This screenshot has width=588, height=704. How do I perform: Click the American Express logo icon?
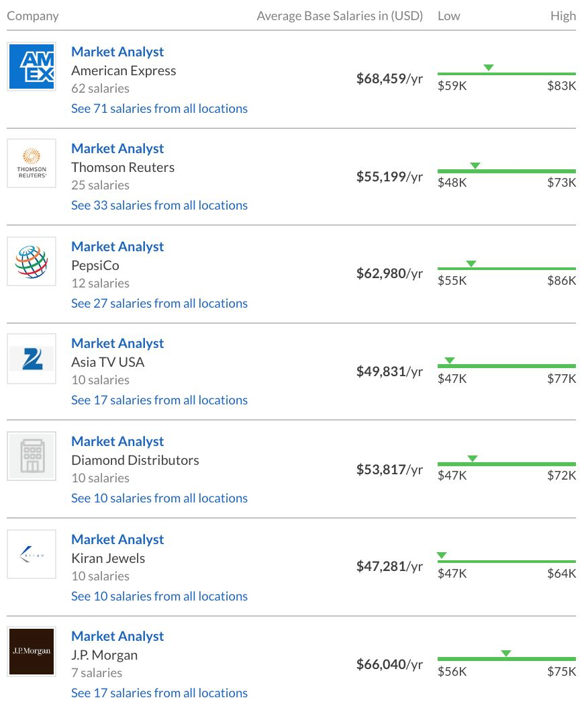click(x=32, y=67)
